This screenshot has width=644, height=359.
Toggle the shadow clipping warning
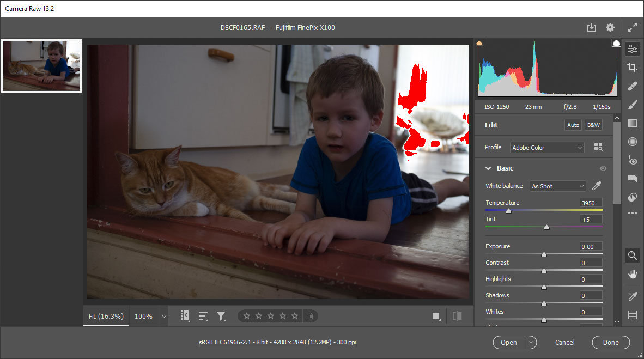click(479, 42)
